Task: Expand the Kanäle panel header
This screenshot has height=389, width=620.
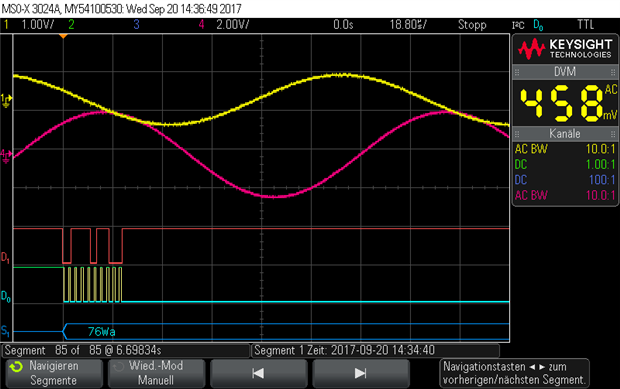Action: coord(565,134)
